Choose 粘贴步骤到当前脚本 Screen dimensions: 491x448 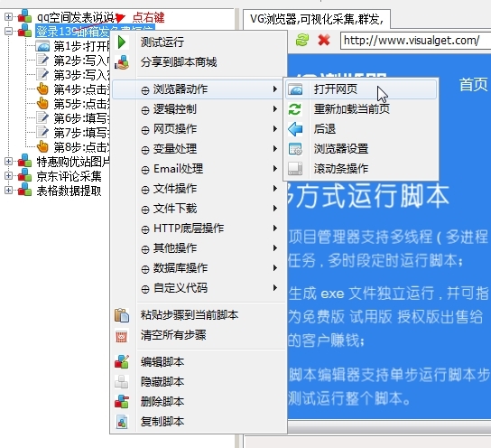point(199,315)
